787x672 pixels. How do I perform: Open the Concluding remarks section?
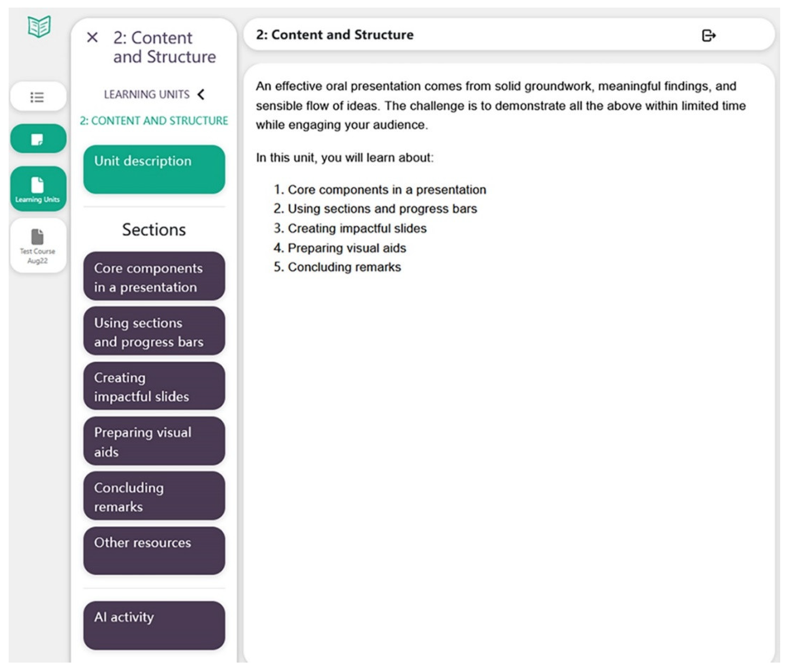(154, 496)
